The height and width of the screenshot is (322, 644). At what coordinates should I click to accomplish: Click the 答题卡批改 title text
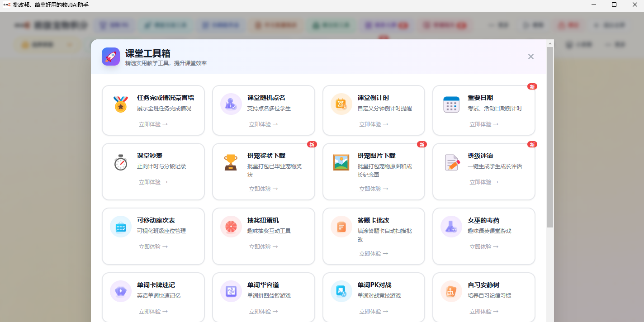point(373,220)
